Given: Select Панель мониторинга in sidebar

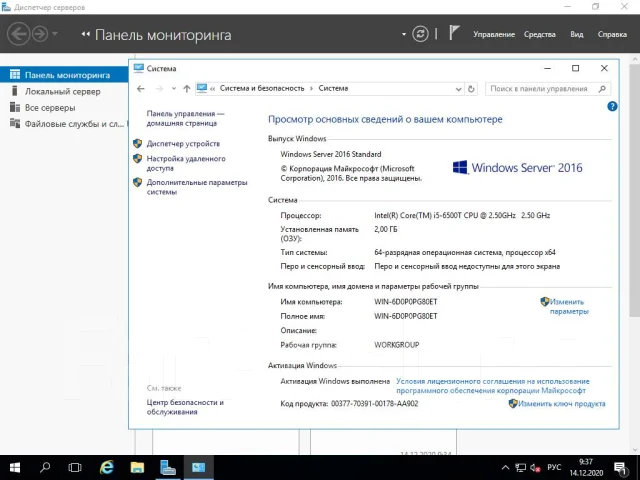Looking at the screenshot, I should coord(64,75).
